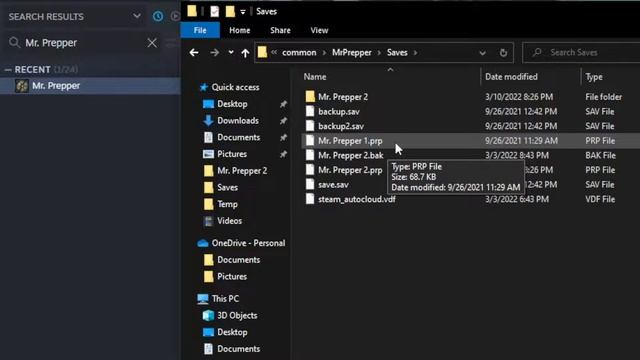This screenshot has width=640, height=360.
Task: Clear the Mr. Prepper search with X
Action: (x=152, y=42)
